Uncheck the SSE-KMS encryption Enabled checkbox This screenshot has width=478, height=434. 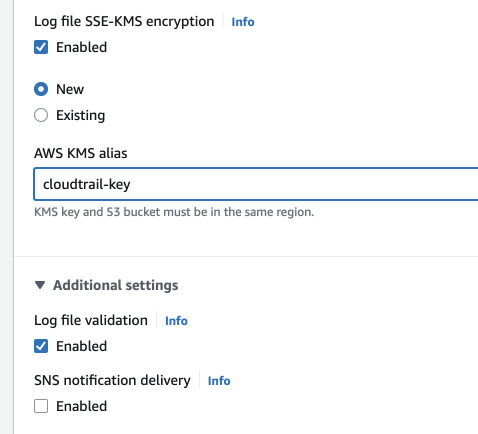coord(41,47)
